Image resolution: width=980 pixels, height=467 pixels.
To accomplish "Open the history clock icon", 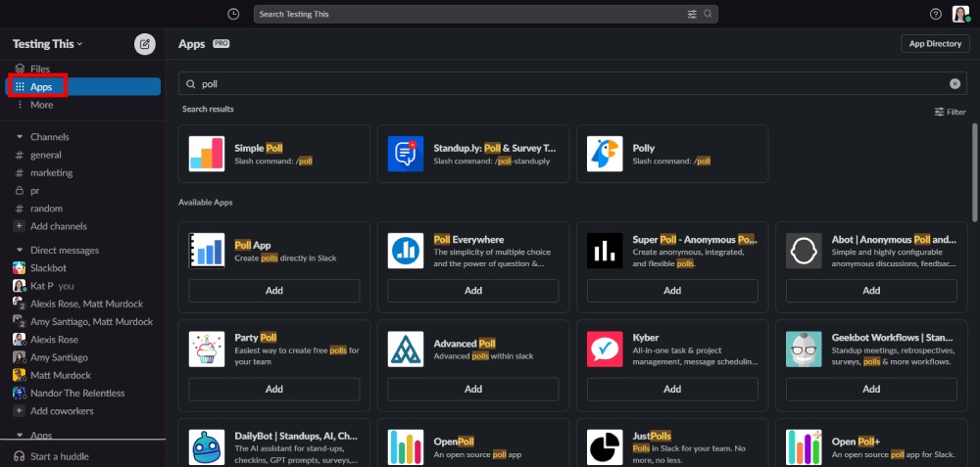I will 233,14.
